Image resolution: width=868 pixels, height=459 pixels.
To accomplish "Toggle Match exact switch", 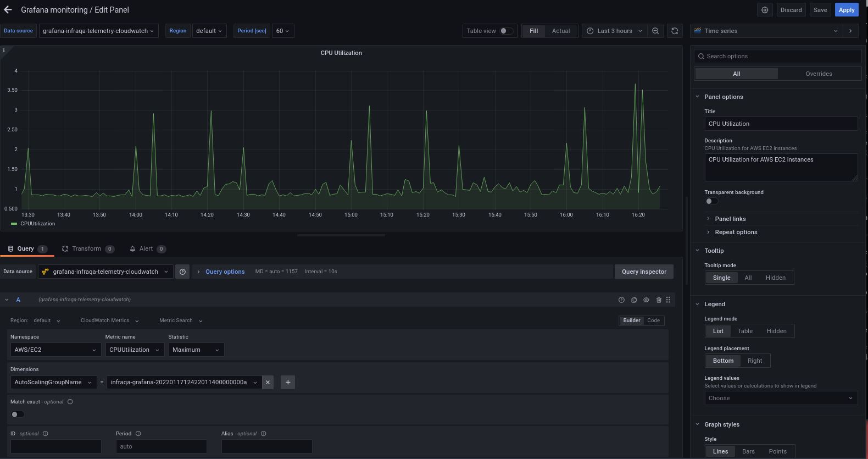I will [x=18, y=414].
